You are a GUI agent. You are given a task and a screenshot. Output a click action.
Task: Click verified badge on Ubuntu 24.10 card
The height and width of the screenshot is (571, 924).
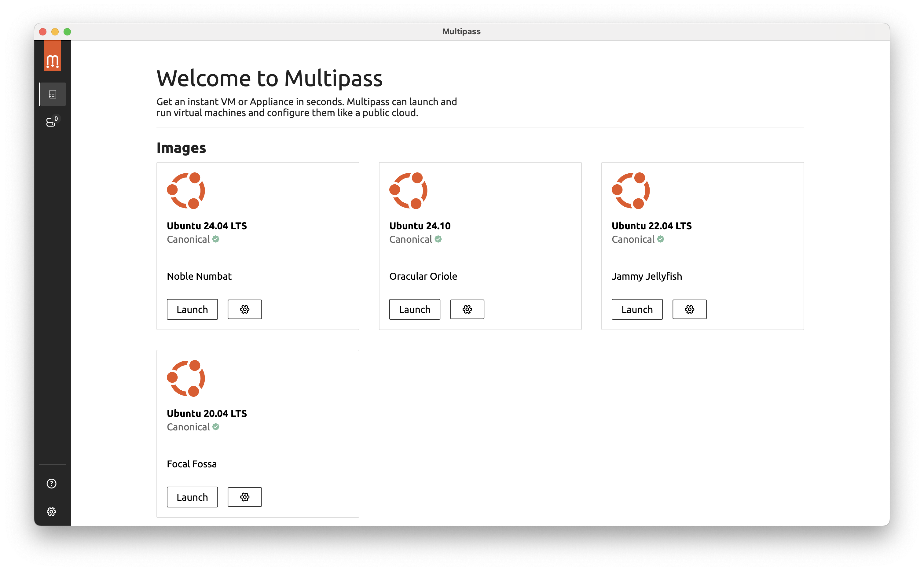pos(438,239)
